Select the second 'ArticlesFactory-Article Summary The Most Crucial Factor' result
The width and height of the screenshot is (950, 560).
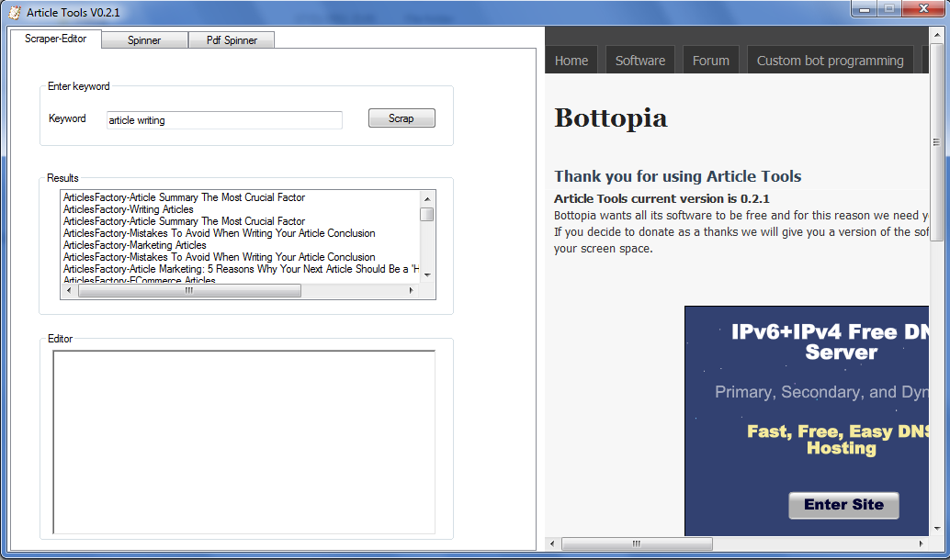coord(184,221)
